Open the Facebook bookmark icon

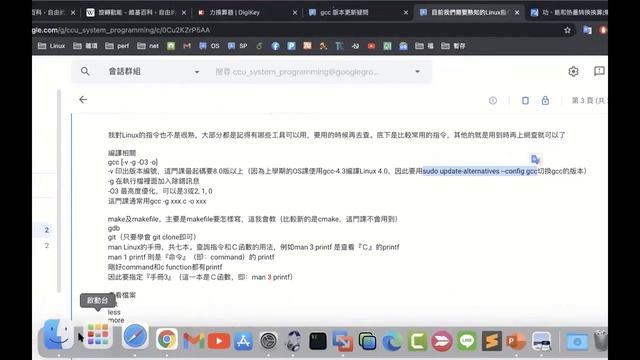(x=275, y=46)
